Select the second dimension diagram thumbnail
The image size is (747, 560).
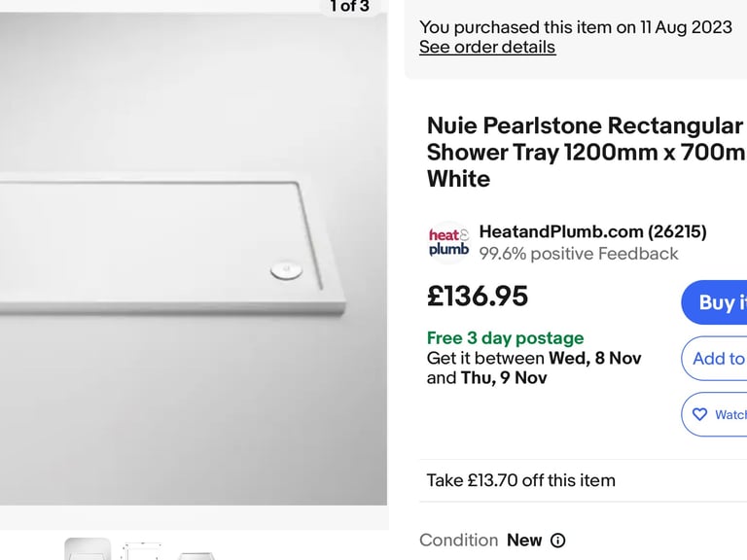[x=140, y=550]
